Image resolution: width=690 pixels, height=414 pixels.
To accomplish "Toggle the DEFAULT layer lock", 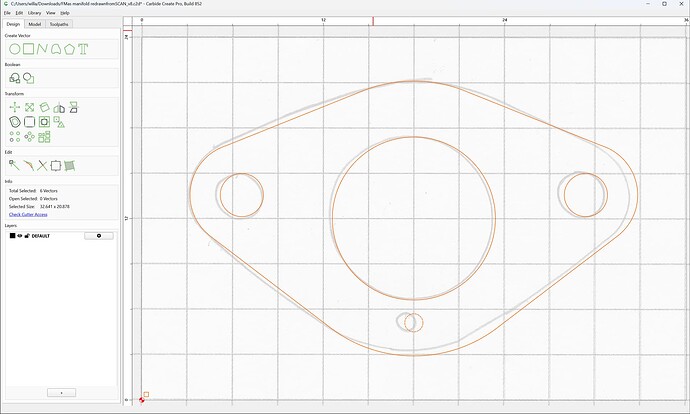I will (x=27, y=236).
